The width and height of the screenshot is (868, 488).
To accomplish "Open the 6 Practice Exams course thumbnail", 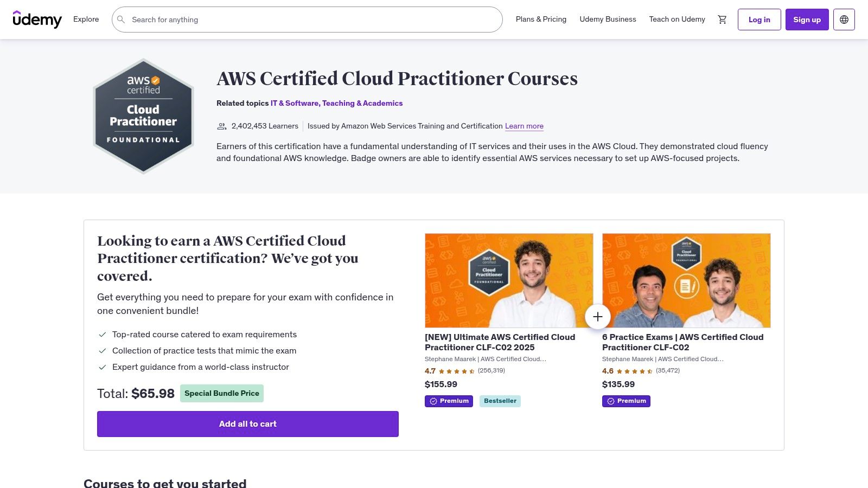I will (x=686, y=280).
